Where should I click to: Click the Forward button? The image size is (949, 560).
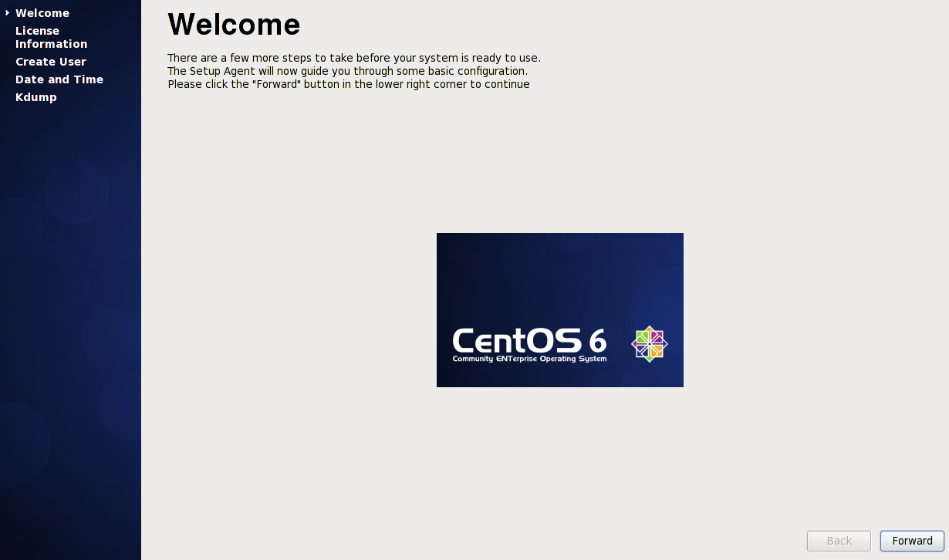click(x=912, y=541)
